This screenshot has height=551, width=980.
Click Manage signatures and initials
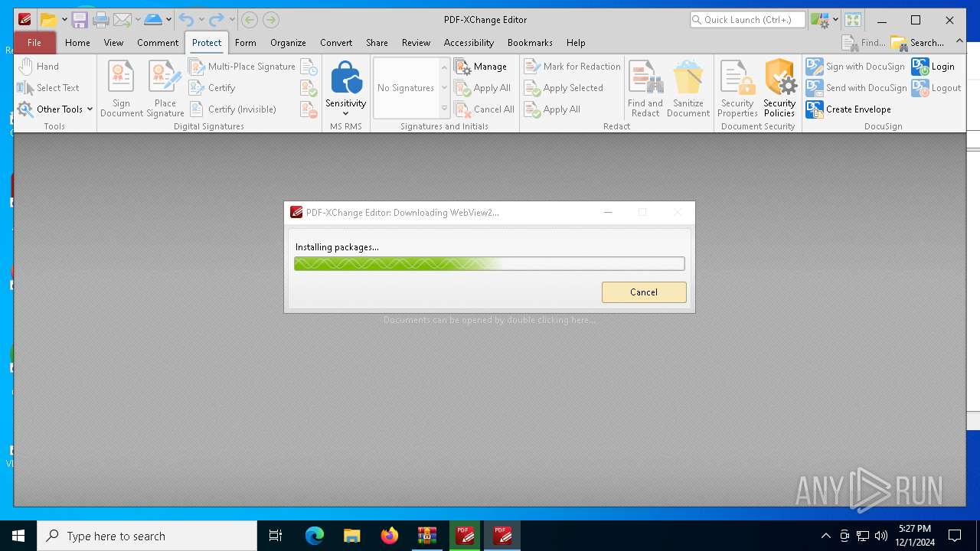click(481, 67)
